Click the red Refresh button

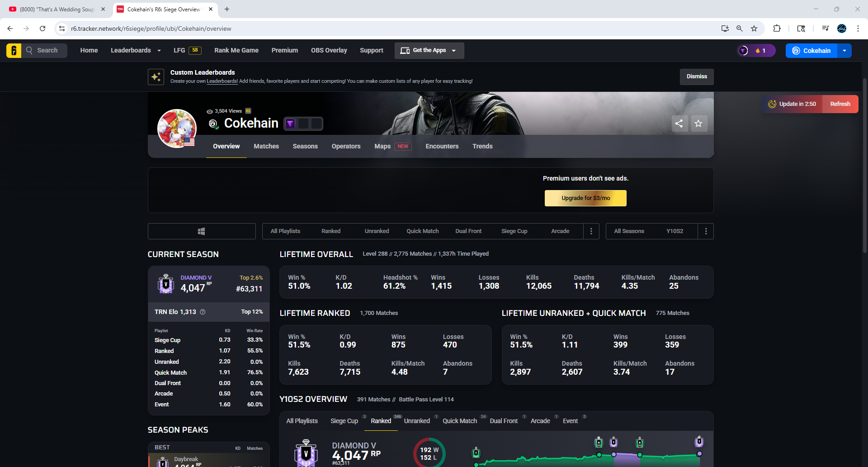coord(840,104)
